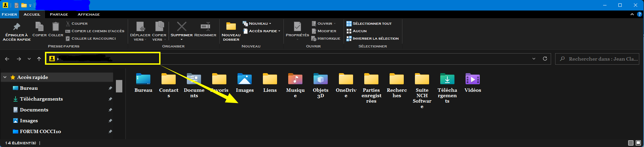Select the Objets 3D folder

[321, 85]
